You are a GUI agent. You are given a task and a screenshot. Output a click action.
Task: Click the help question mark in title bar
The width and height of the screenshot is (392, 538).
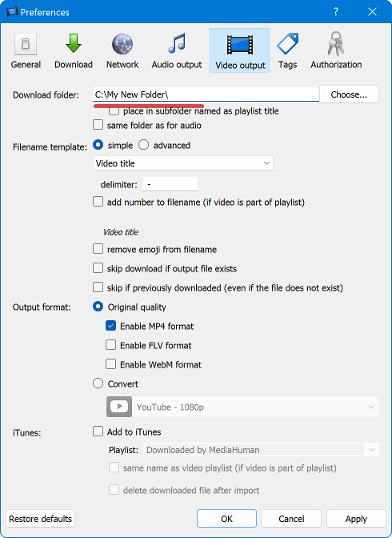336,12
